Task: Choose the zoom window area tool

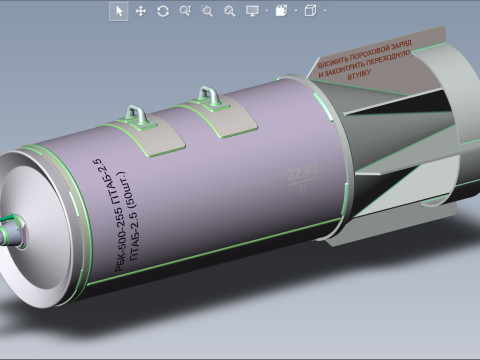Action: (x=207, y=11)
